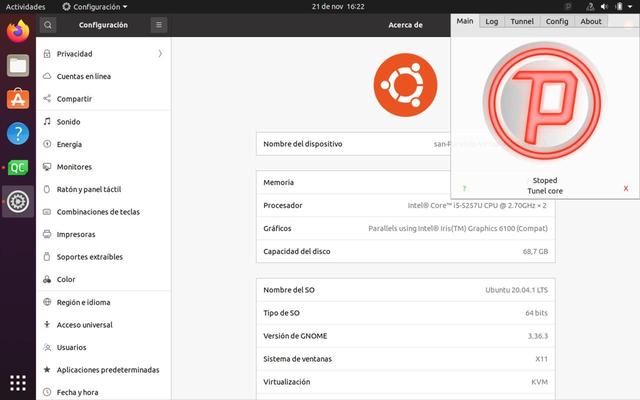Open the About tab
Viewport: 640px width, 400px height.
(591, 22)
